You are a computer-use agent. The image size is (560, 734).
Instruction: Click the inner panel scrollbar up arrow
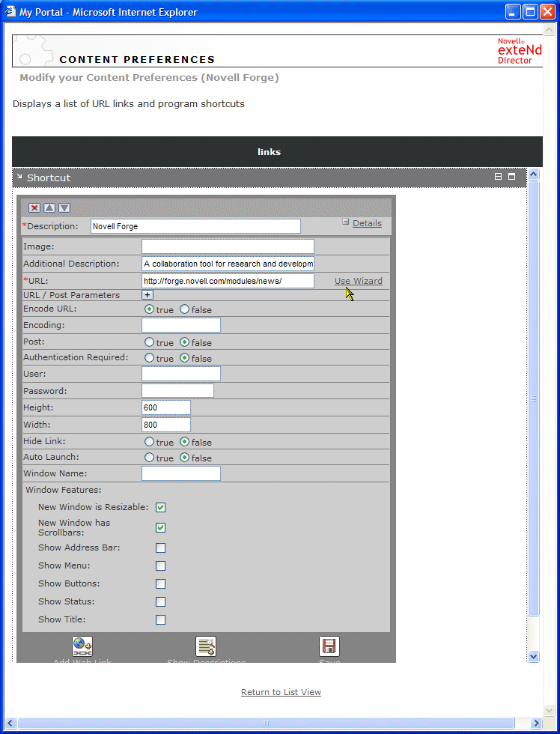point(533,175)
